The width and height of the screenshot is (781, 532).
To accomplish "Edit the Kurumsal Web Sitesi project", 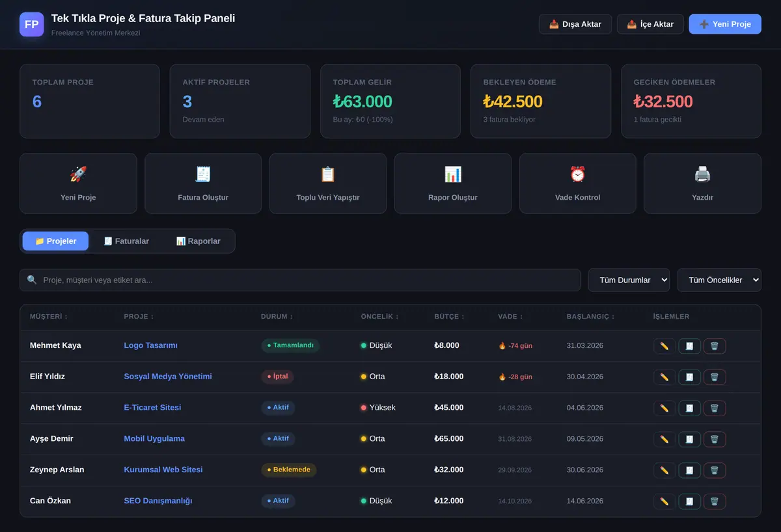I will click(665, 470).
